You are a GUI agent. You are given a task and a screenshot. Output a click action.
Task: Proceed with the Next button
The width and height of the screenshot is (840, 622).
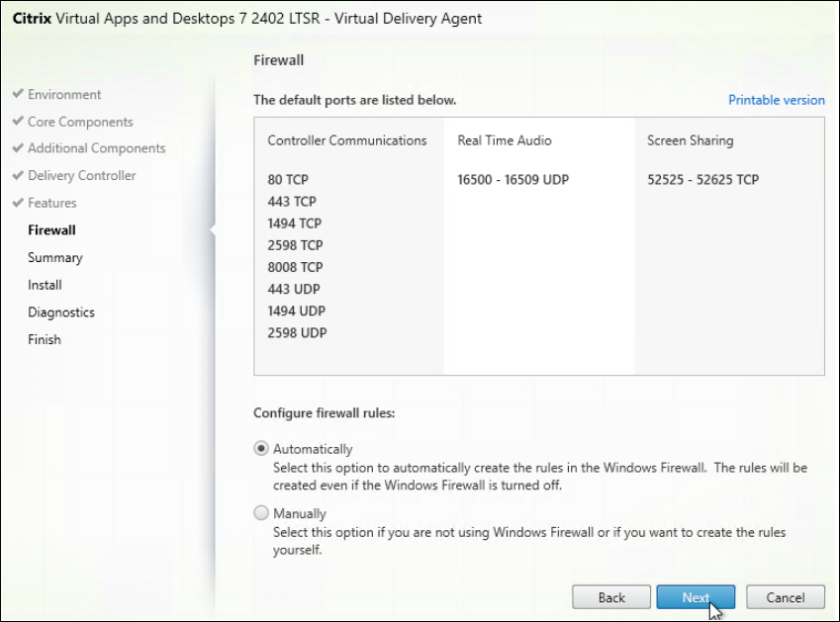[x=696, y=597]
